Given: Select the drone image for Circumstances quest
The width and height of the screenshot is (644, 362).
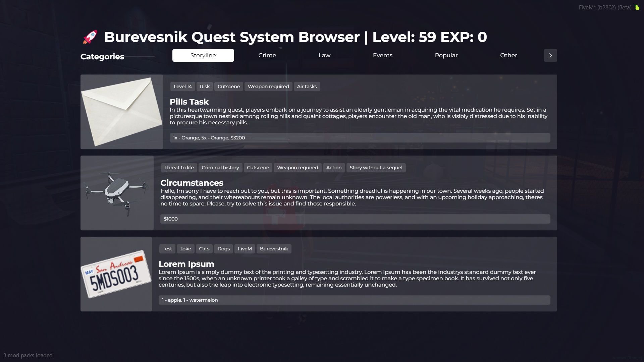Looking at the screenshot, I should [117, 193].
